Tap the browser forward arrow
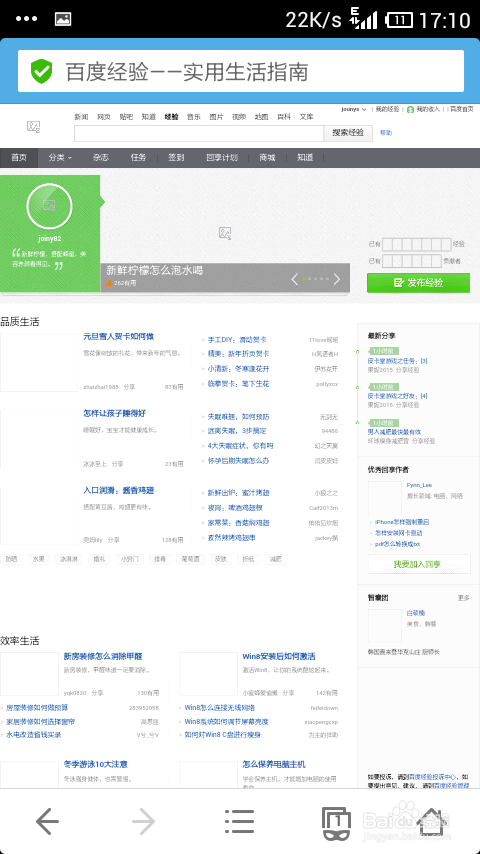Image resolution: width=480 pixels, height=854 pixels. pos(144,821)
